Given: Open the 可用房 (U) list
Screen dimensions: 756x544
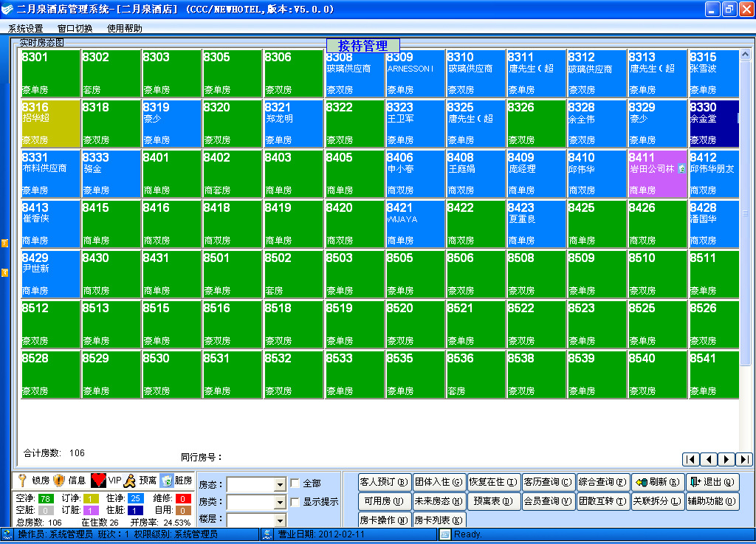Looking at the screenshot, I should click(x=384, y=501).
